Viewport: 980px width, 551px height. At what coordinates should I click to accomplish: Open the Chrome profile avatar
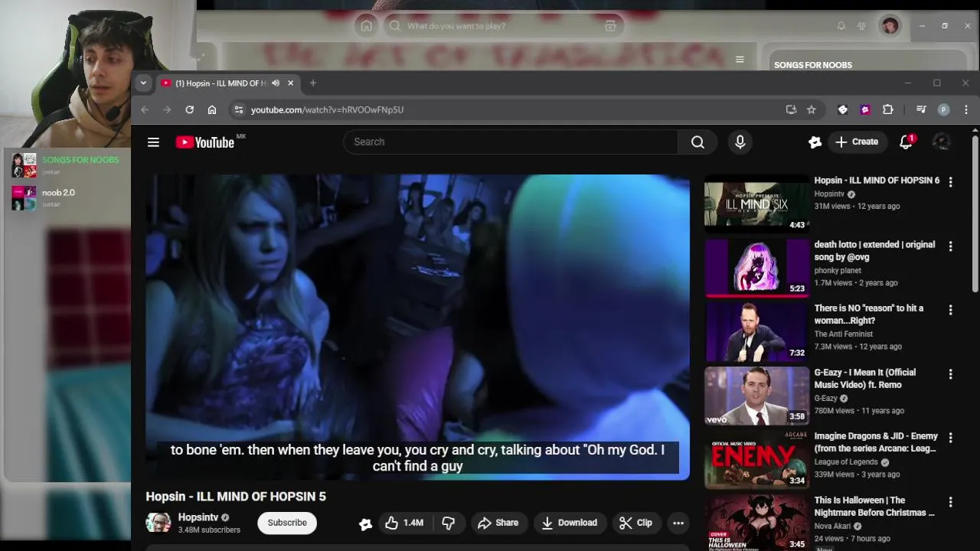pos(944,109)
